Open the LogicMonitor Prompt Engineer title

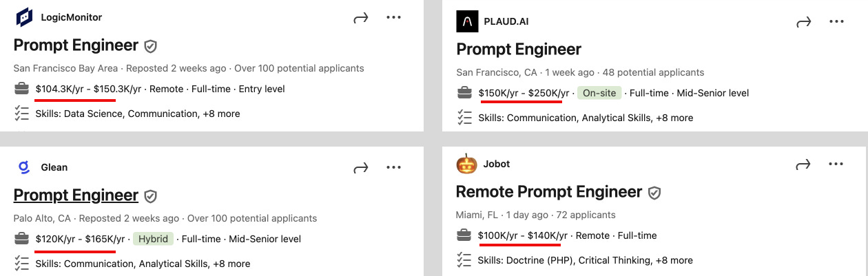[x=76, y=45]
